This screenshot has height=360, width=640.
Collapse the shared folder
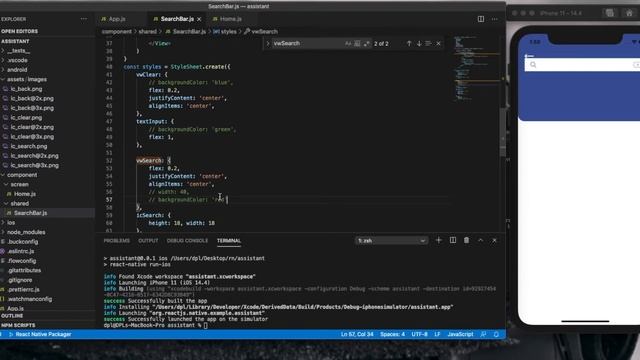pyautogui.click(x=20, y=203)
